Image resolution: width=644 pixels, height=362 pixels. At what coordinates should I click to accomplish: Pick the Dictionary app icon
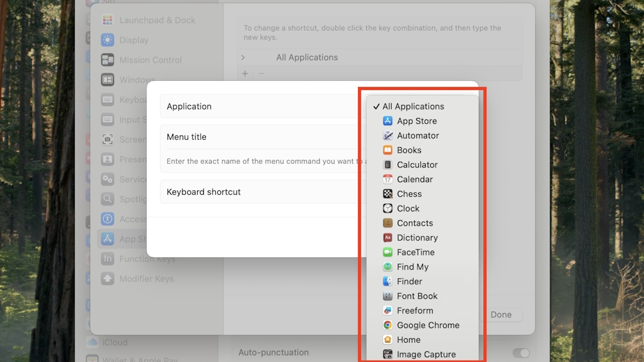point(387,237)
